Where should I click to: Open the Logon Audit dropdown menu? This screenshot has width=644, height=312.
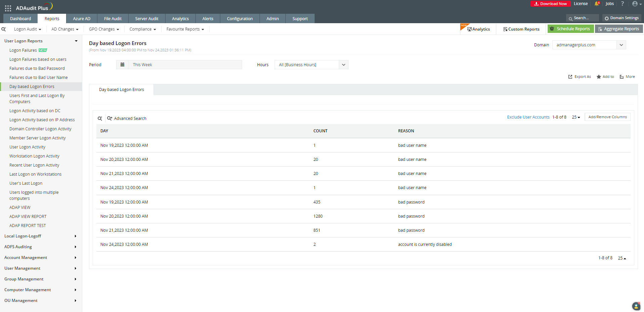point(28,29)
